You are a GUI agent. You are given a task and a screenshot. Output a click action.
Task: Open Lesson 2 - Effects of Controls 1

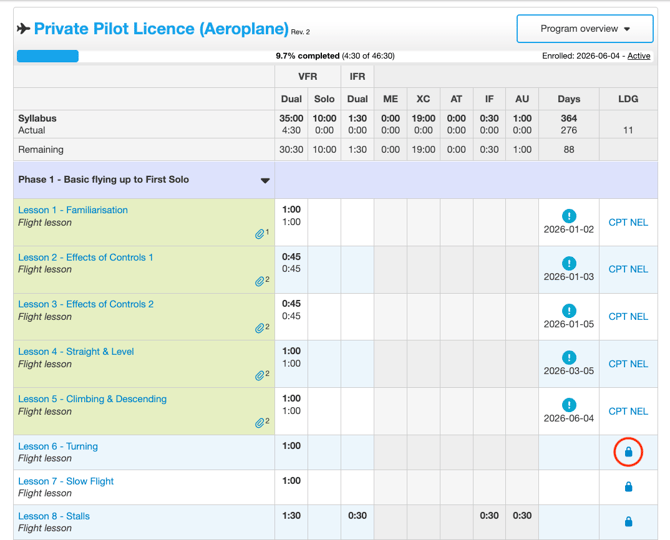[x=85, y=257]
